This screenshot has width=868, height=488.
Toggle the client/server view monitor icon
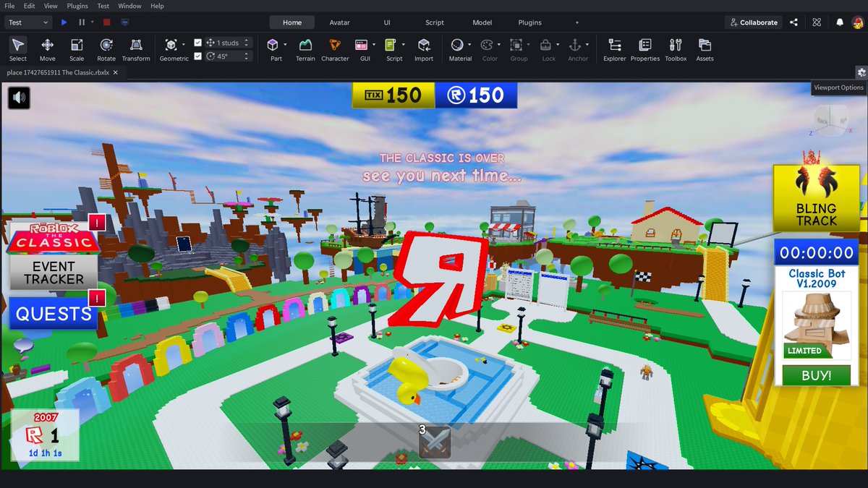124,22
